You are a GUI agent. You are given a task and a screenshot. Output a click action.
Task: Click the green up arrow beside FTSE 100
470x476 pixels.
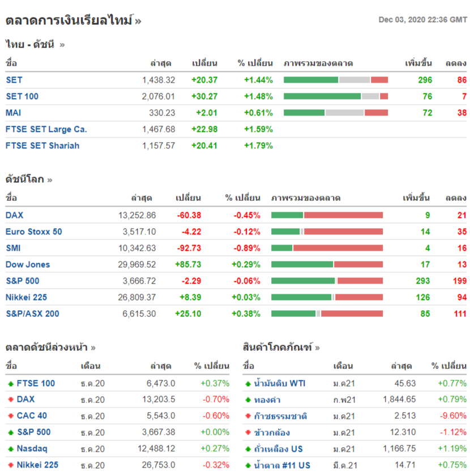click(10, 384)
